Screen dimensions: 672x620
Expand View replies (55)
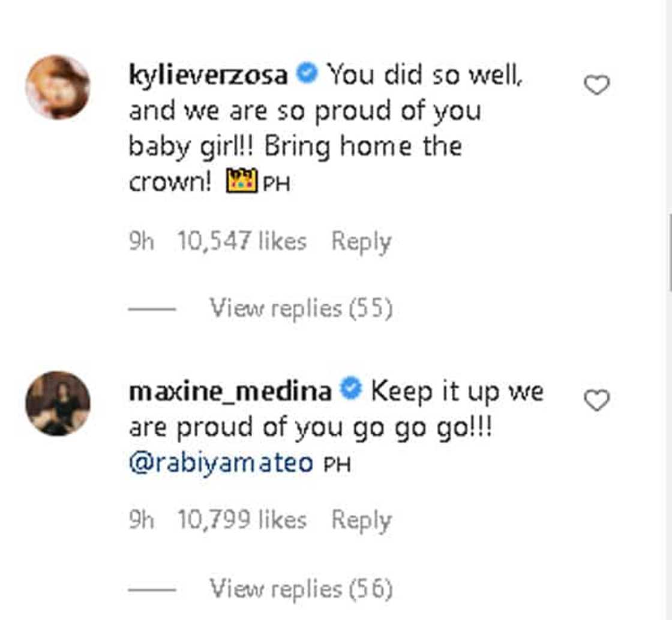[x=301, y=308]
